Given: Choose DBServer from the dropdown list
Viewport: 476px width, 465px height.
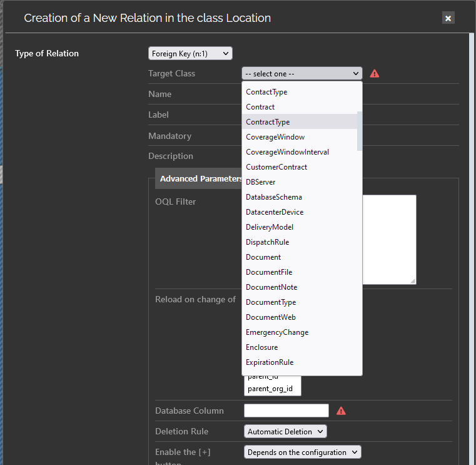Looking at the screenshot, I should coord(261,182).
